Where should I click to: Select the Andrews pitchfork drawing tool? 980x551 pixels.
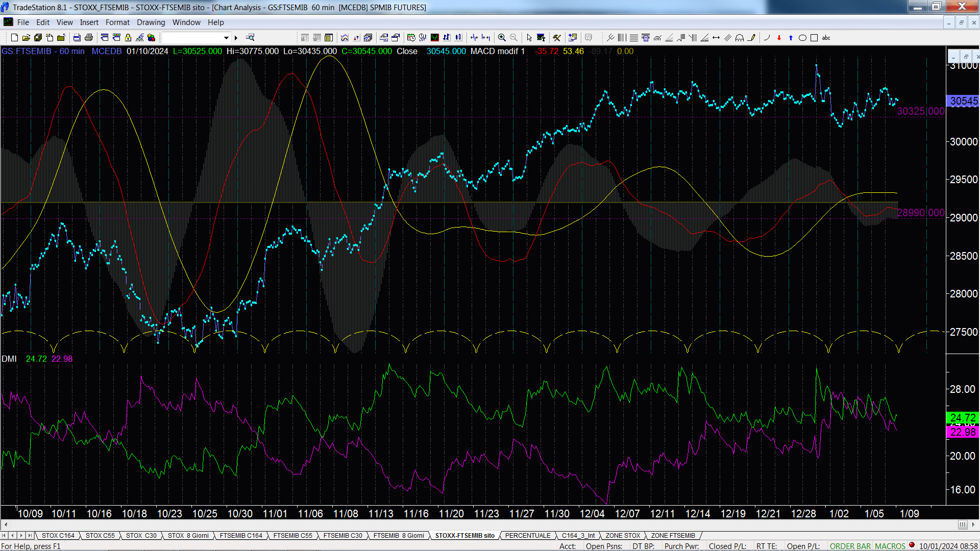[610, 37]
